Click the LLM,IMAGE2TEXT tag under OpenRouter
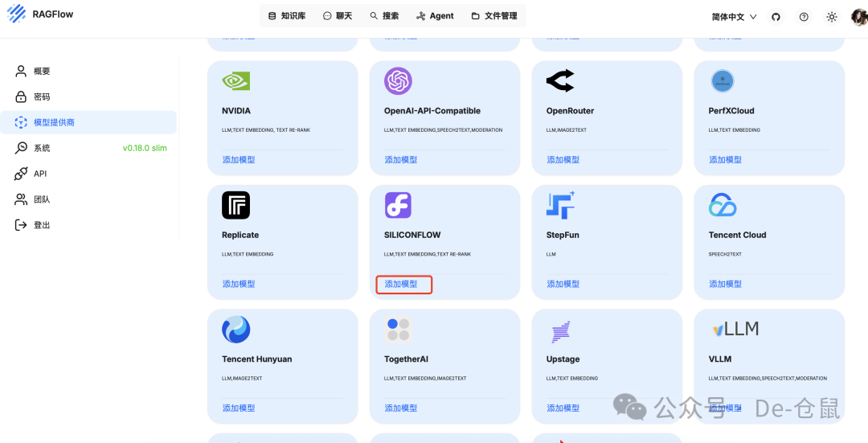The width and height of the screenshot is (868, 443). [567, 130]
